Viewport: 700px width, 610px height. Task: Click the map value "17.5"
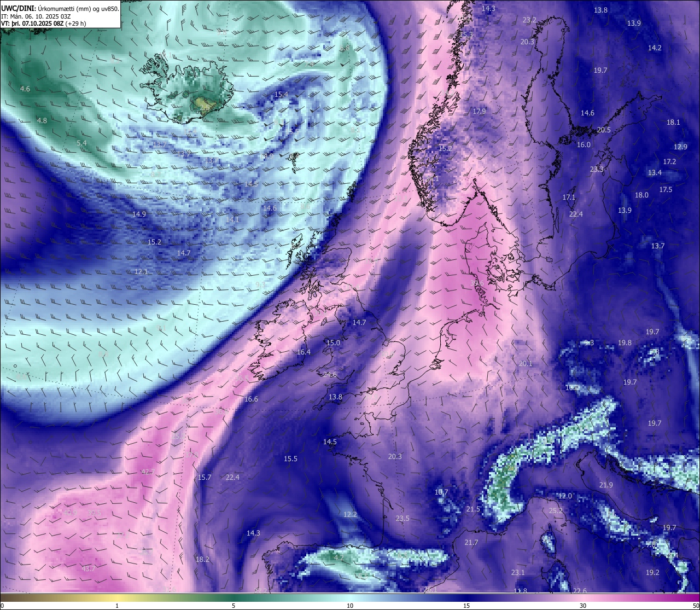[x=666, y=189]
